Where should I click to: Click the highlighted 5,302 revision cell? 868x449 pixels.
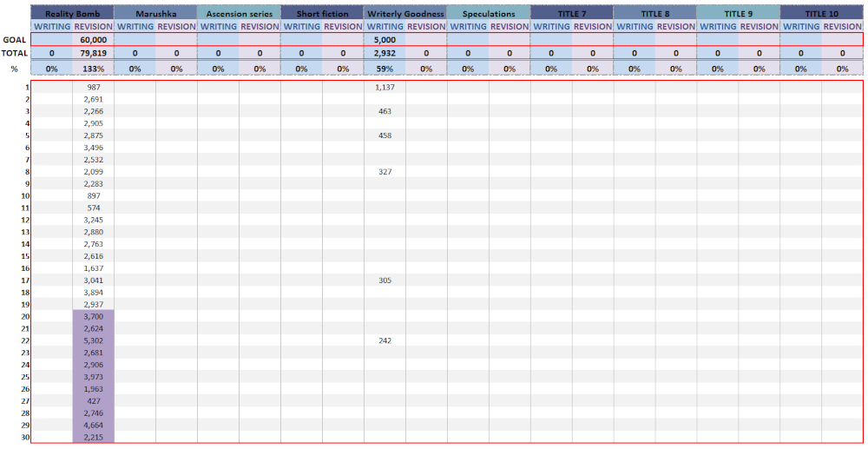pyautogui.click(x=93, y=341)
